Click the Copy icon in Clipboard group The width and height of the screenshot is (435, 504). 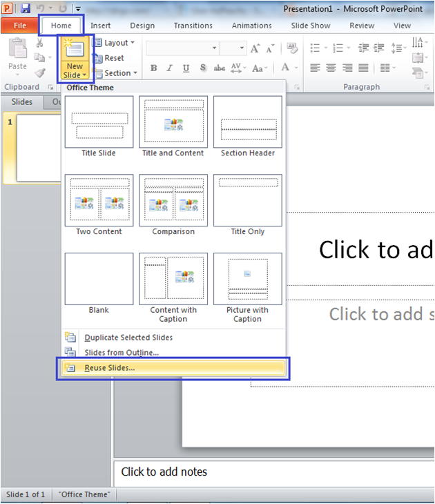point(39,57)
